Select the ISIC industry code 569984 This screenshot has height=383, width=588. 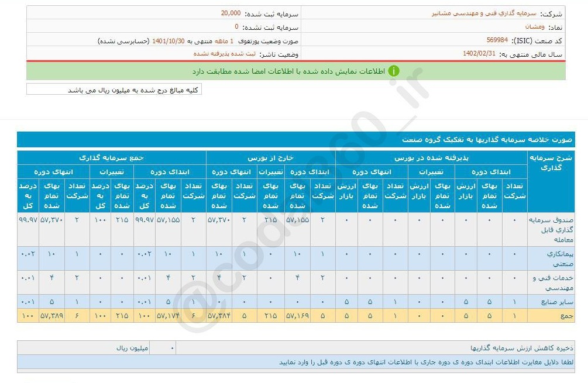coord(497,40)
